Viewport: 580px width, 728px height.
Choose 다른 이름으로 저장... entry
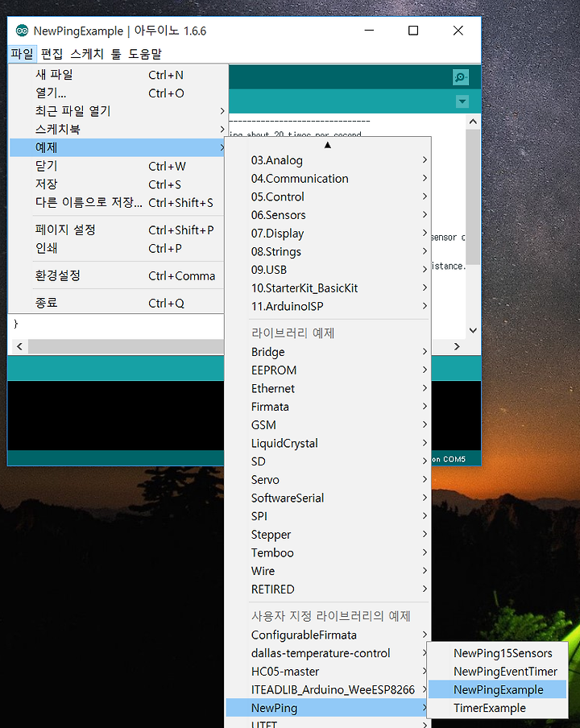click(x=118, y=202)
